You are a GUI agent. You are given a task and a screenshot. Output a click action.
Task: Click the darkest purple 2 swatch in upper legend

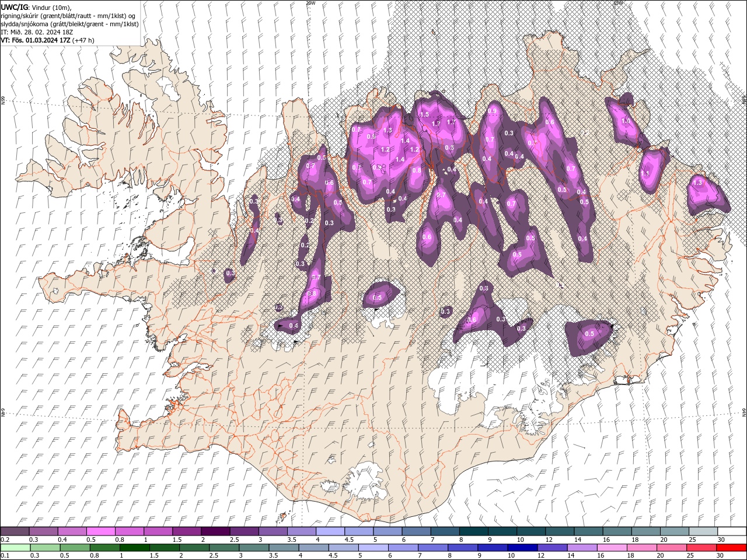[215, 531]
